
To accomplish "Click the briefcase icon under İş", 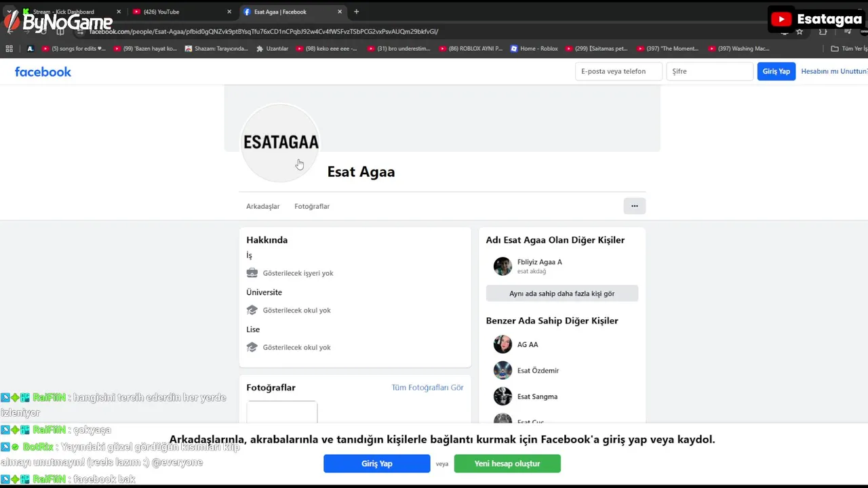I will (x=252, y=273).
